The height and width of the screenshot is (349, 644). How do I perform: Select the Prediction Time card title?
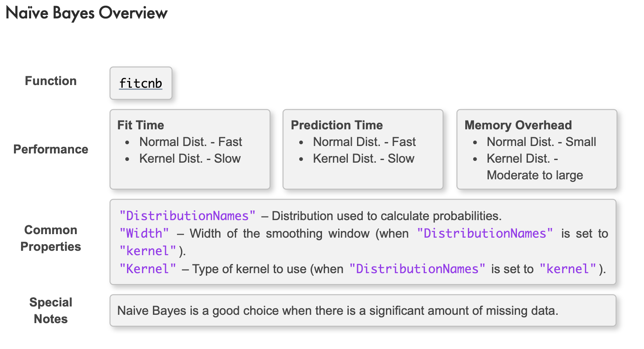click(337, 125)
